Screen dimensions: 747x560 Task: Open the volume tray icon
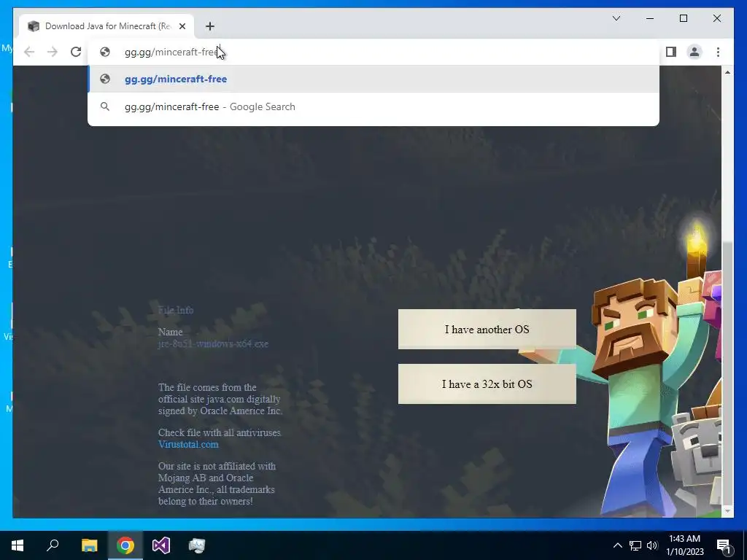(x=652, y=545)
